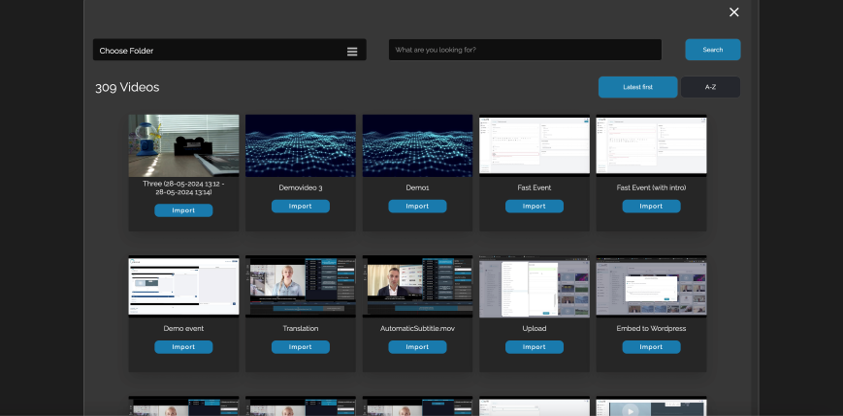Focus the 'What are you looking for?' search field

tap(525, 50)
